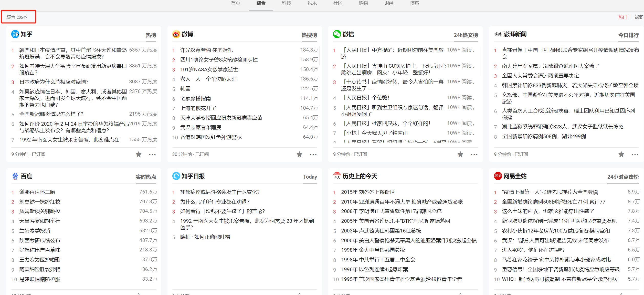Screen dimensions: 644x295
Task: Click the WeChat (微信) logo icon
Action: click(337, 34)
